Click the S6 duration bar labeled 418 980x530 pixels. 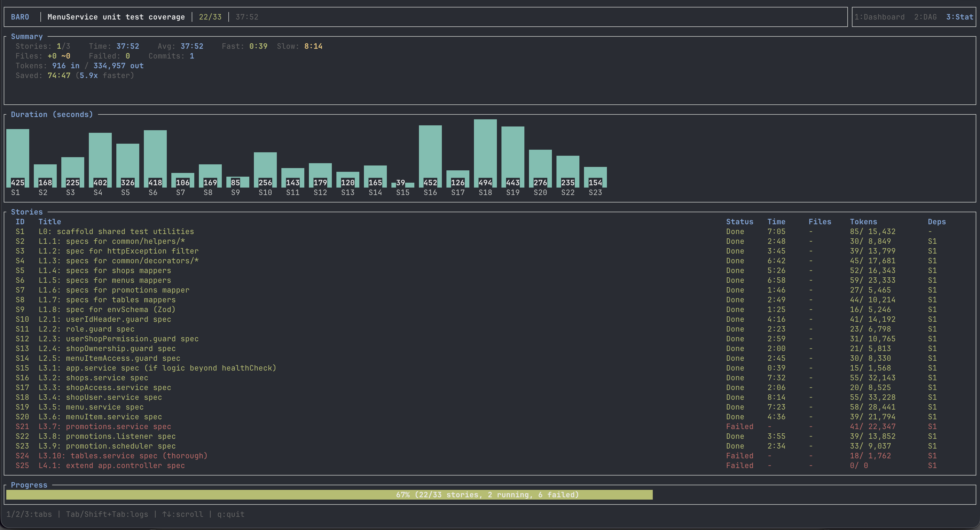(x=155, y=159)
